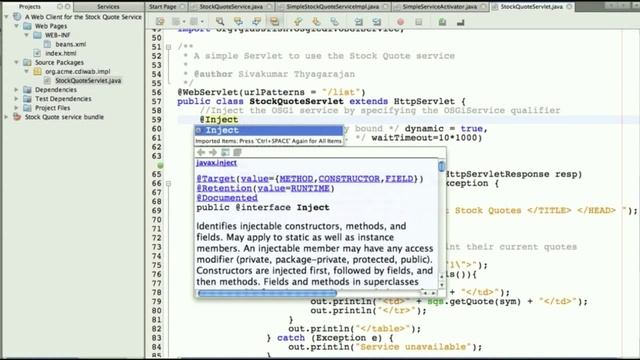640x360 pixels.
Task: Open the @Target annotation link
Action: pyautogui.click(x=216, y=179)
